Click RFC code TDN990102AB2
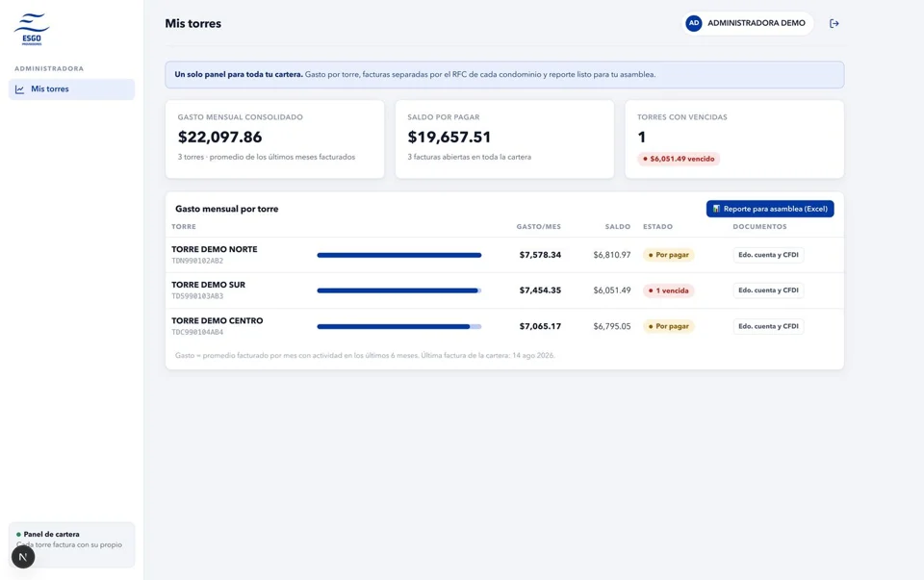The image size is (924, 580). (x=197, y=261)
